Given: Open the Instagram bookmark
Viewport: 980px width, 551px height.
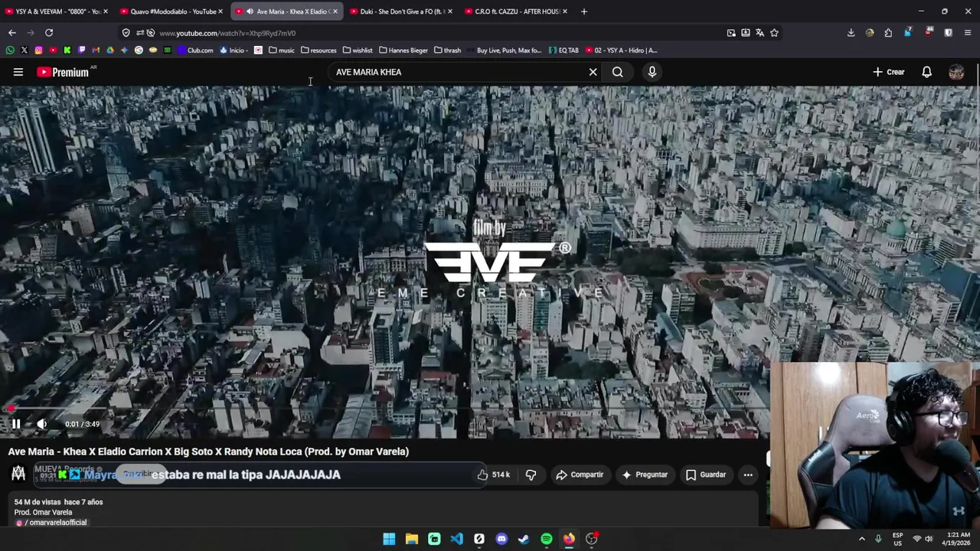Looking at the screenshot, I should (38, 51).
